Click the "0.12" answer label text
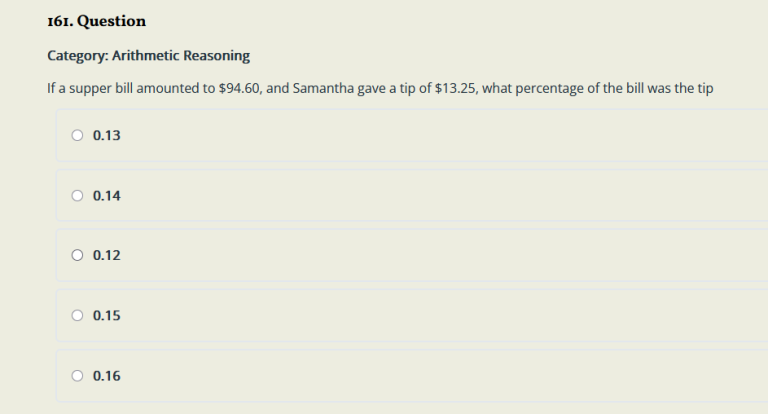Screen dimensions: 768x414 tap(106, 256)
